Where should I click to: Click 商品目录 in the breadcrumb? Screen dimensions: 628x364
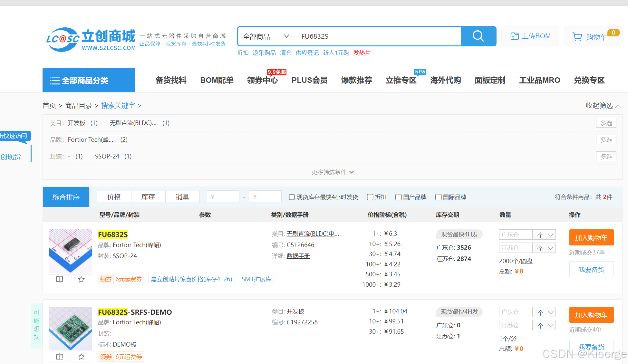[79, 106]
